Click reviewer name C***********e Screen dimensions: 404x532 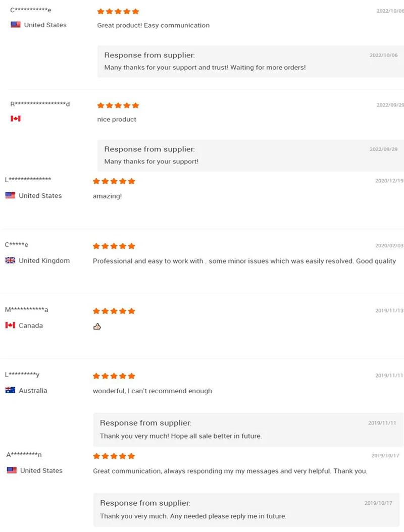coord(31,10)
